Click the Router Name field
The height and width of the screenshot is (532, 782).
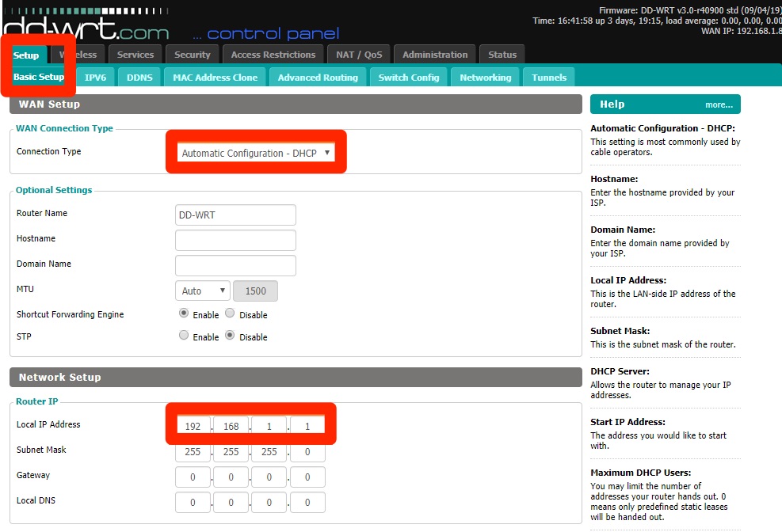(235, 215)
